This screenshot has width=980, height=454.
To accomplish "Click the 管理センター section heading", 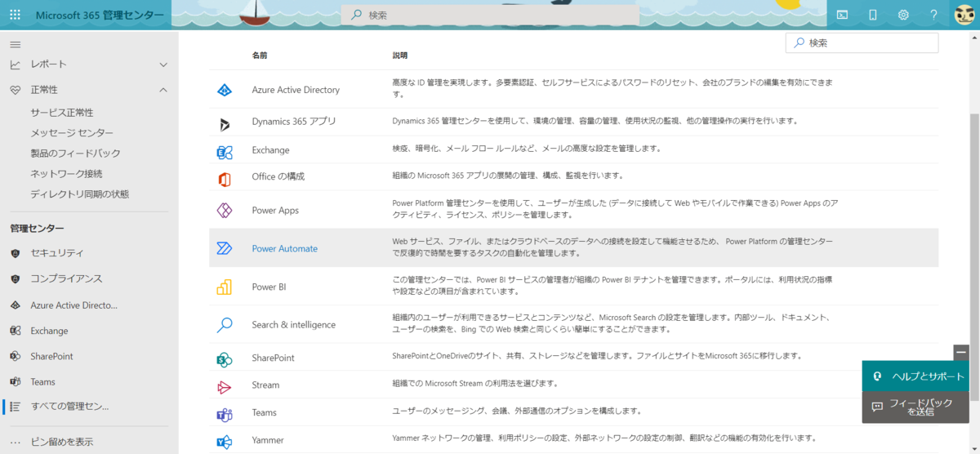I will [37, 228].
